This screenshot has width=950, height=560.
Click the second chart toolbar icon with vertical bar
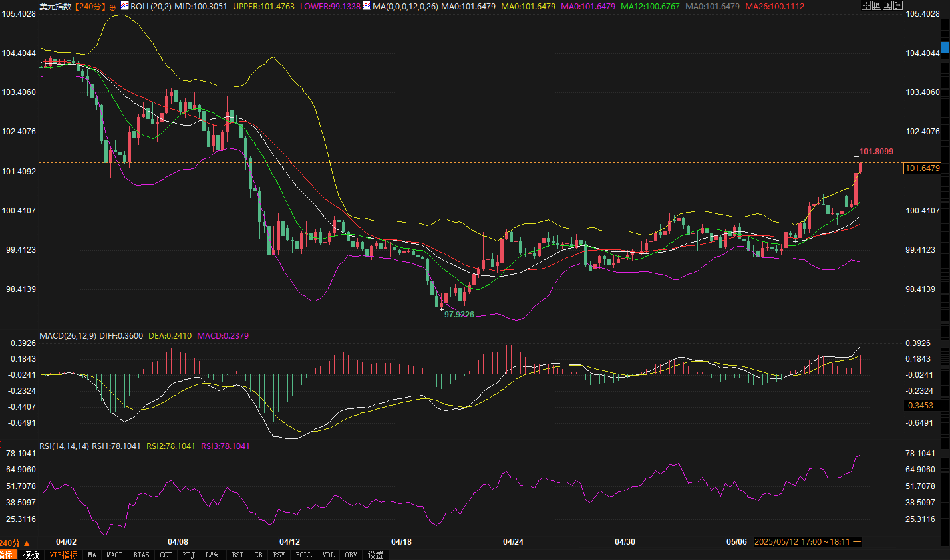click(877, 5)
